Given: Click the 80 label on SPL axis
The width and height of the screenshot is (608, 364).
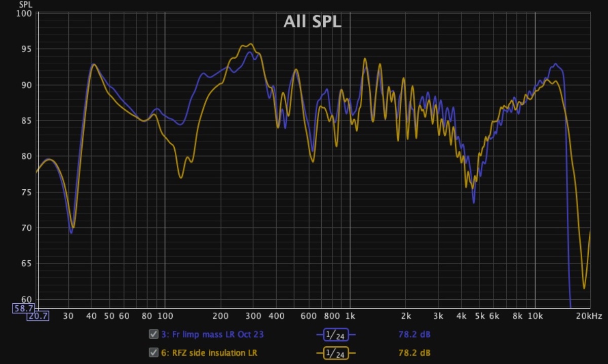Looking at the screenshot, I should [27, 156].
